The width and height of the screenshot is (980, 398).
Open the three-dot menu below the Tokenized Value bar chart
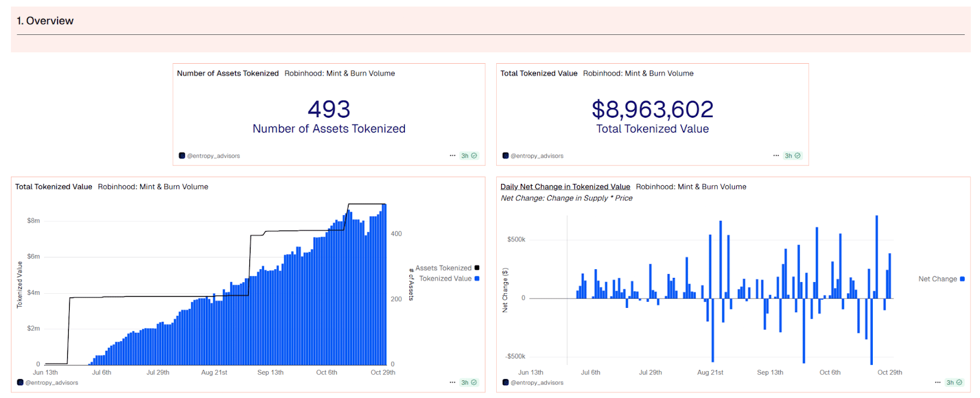(453, 383)
